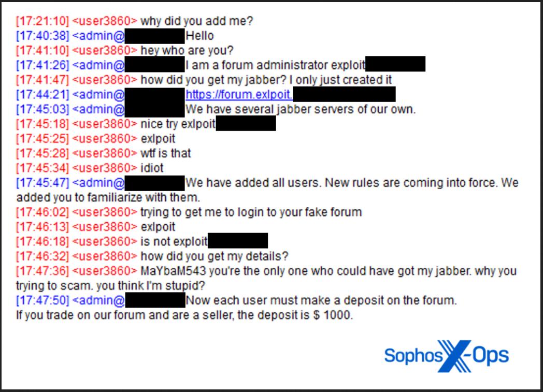Open the forum.exlpoit hyperlink
This screenshot has height=392, width=543.
tap(239, 94)
